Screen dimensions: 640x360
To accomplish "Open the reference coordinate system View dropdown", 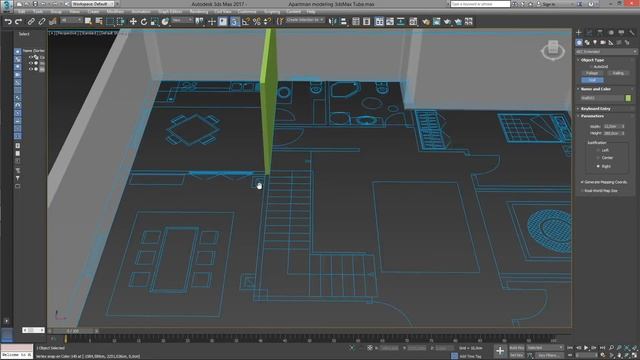I will click(x=182, y=20).
